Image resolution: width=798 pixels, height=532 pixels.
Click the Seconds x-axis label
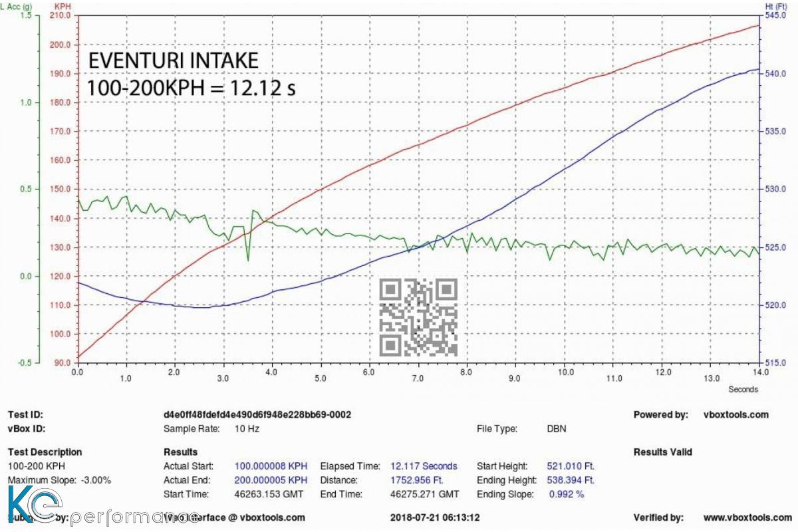tap(742, 390)
